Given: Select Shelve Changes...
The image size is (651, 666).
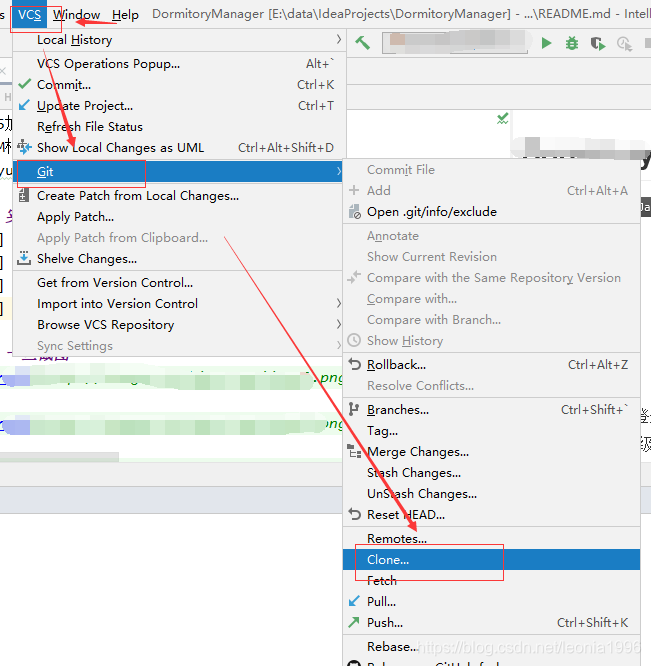Looking at the screenshot, I should [178, 259].
